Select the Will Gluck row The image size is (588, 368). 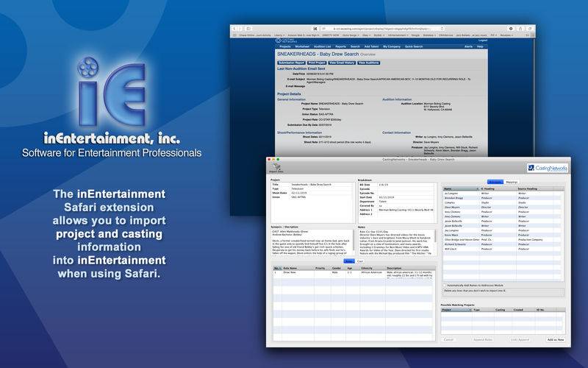tap(503, 249)
